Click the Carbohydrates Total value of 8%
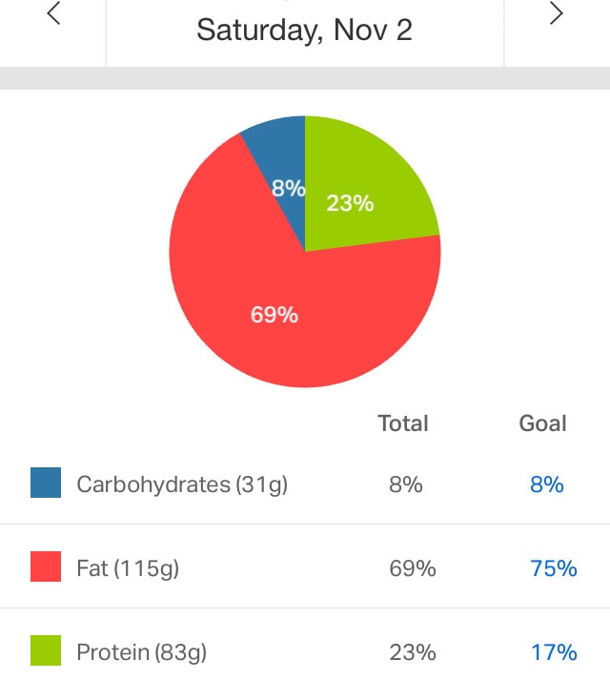Screen dimensions: 610x700 pos(405,484)
